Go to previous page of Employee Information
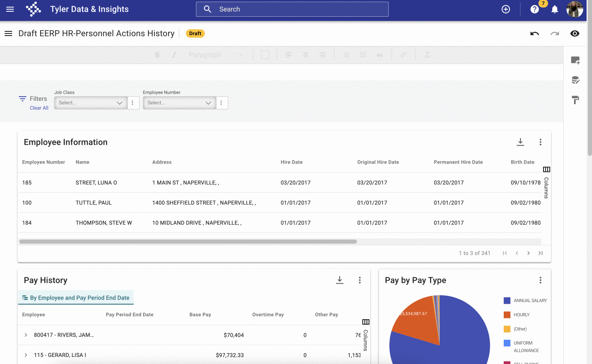Image resolution: width=592 pixels, height=364 pixels. 517,253
